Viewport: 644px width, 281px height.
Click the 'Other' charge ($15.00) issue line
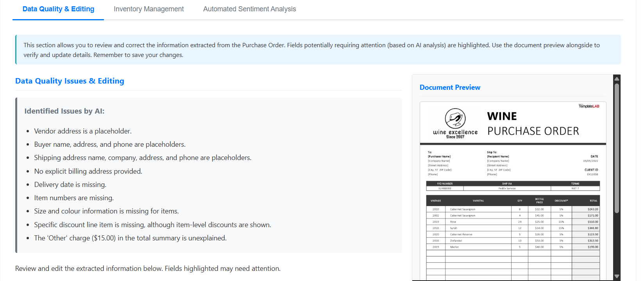pyautogui.click(x=130, y=238)
